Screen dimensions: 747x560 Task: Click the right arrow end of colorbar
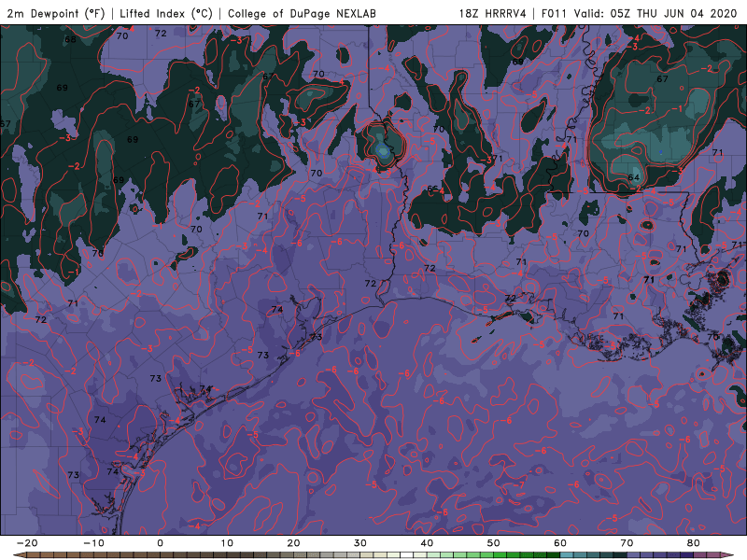(x=727, y=555)
